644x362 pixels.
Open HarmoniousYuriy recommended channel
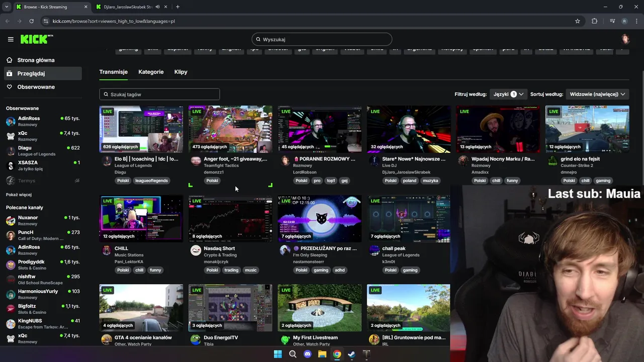coord(42,294)
